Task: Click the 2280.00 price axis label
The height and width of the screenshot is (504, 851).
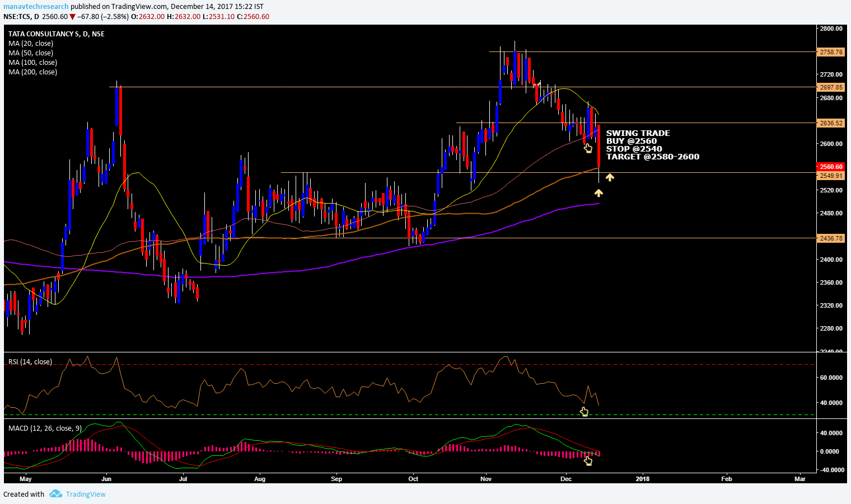Action: [x=831, y=328]
